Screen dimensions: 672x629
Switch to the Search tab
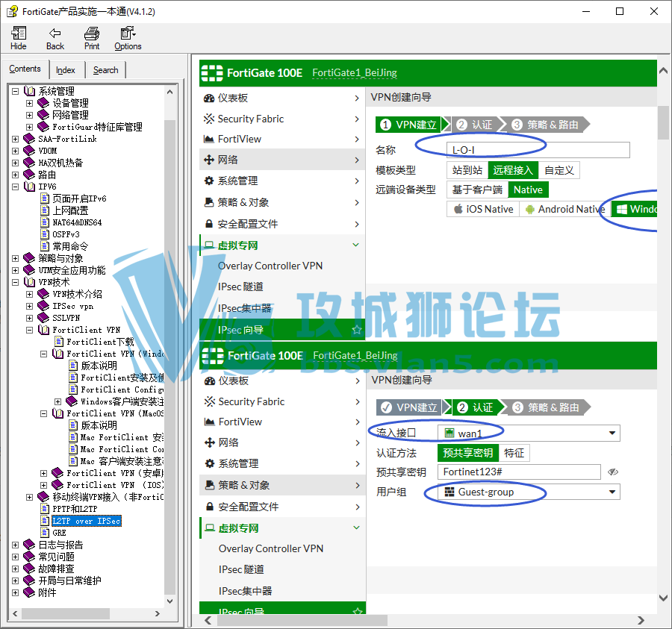click(x=105, y=70)
